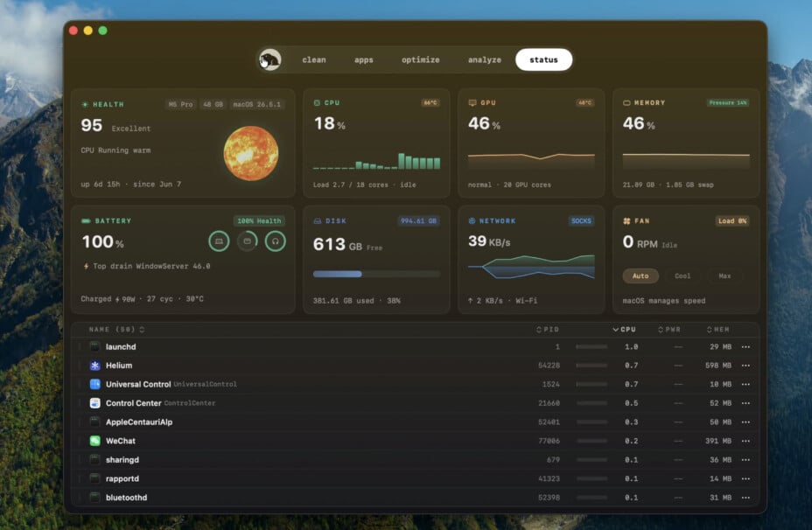
Task: Set fan mode to Auto
Action: click(x=640, y=275)
